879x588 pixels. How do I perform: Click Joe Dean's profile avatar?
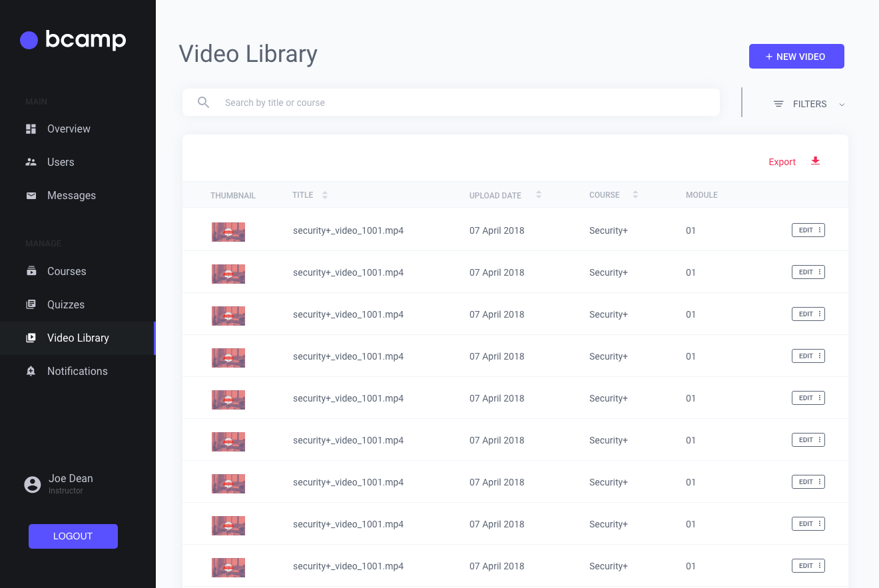tap(32, 484)
